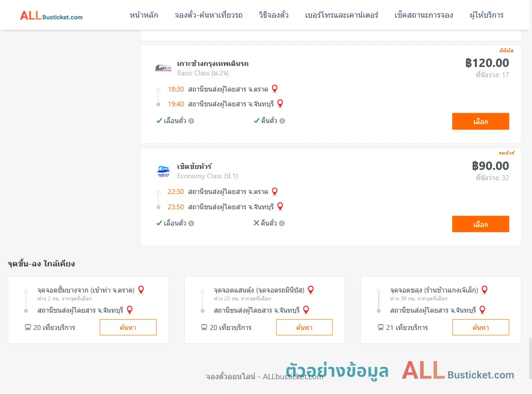Click the ALLBusticket.com logo in header
The height and width of the screenshot is (394, 532).
(51, 16)
